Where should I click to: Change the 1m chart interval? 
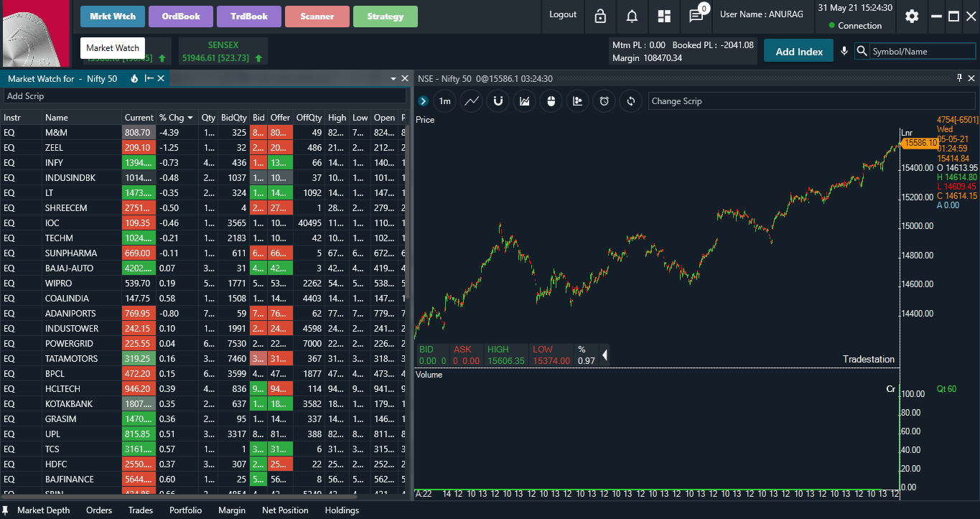coord(445,101)
